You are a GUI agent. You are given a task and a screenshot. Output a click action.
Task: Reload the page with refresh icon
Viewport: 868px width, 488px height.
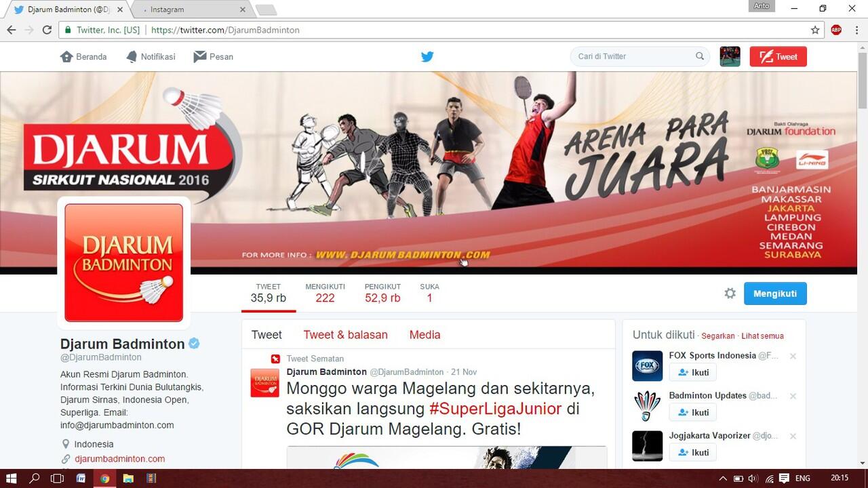point(47,30)
